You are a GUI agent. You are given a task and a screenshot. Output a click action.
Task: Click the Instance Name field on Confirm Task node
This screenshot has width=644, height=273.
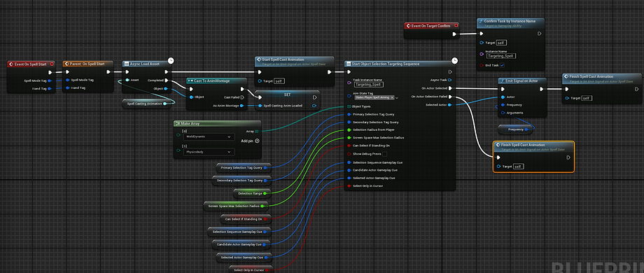click(x=501, y=56)
